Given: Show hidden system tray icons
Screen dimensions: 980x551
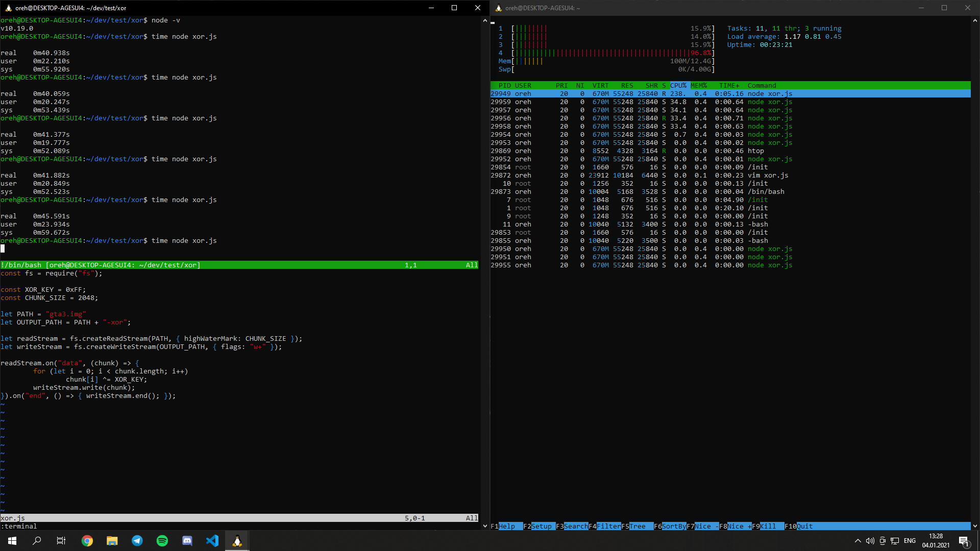Looking at the screenshot, I should click(x=857, y=541).
